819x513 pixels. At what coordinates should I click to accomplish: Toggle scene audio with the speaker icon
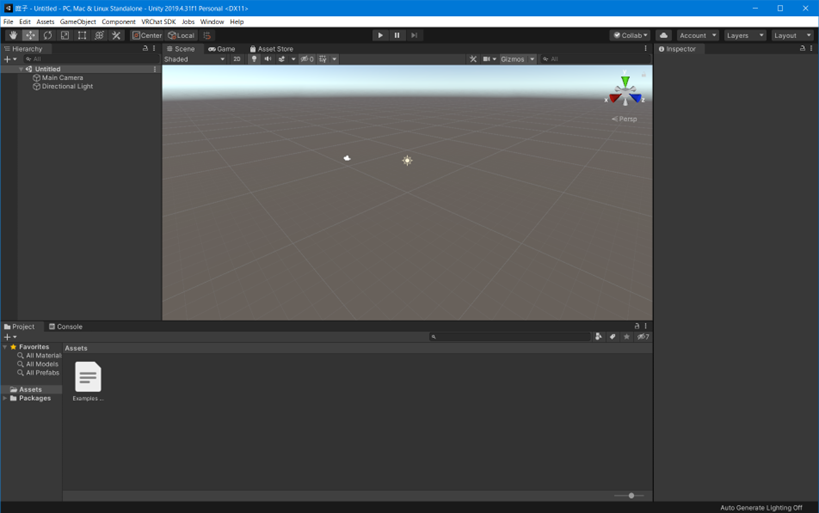coord(267,59)
